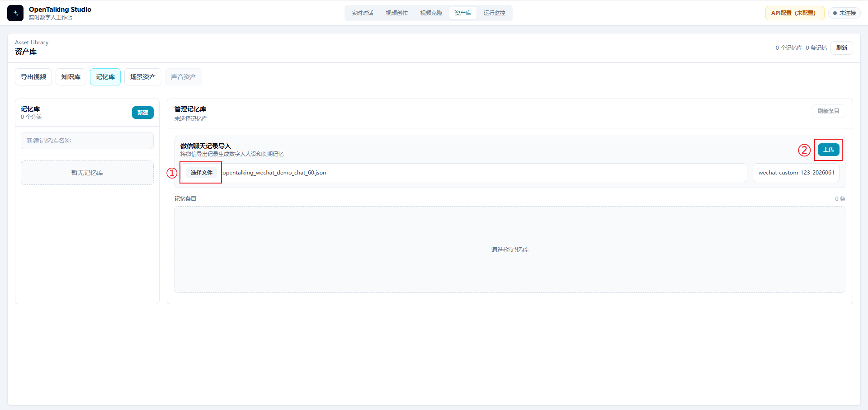This screenshot has height=410, width=868.
Task: Click the 刷新条目 button
Action: 829,111
